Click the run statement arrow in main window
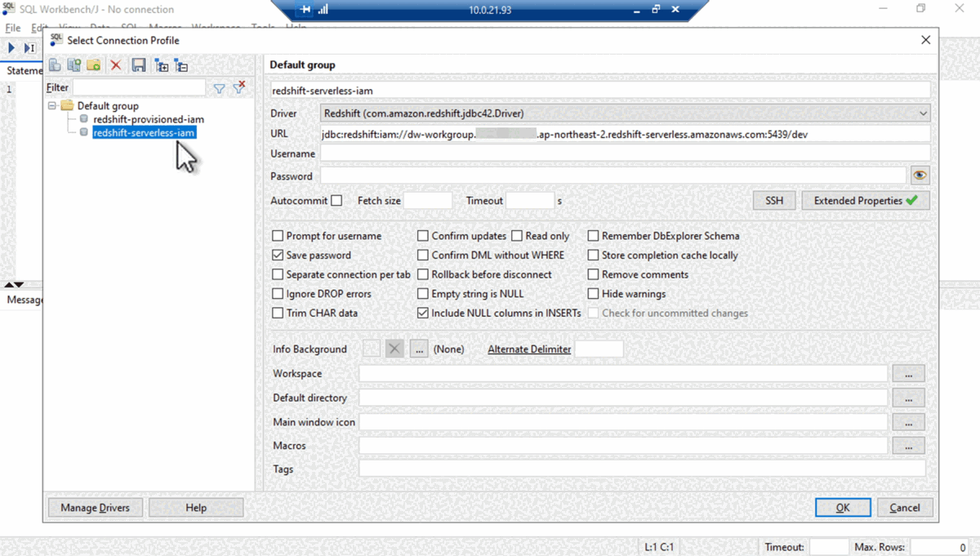The width and height of the screenshot is (980, 556). (11, 48)
